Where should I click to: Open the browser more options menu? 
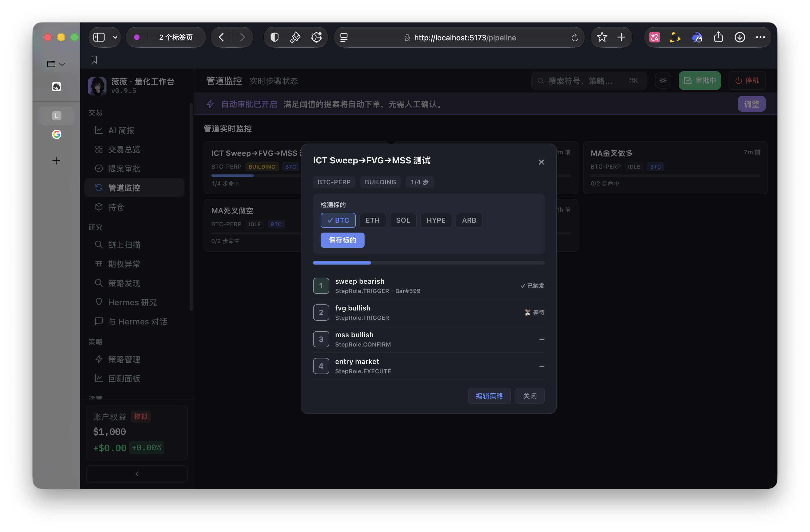click(x=760, y=37)
